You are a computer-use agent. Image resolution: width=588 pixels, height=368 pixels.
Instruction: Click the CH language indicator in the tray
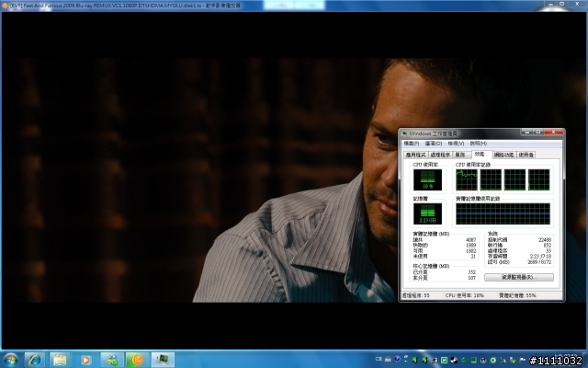379,359
